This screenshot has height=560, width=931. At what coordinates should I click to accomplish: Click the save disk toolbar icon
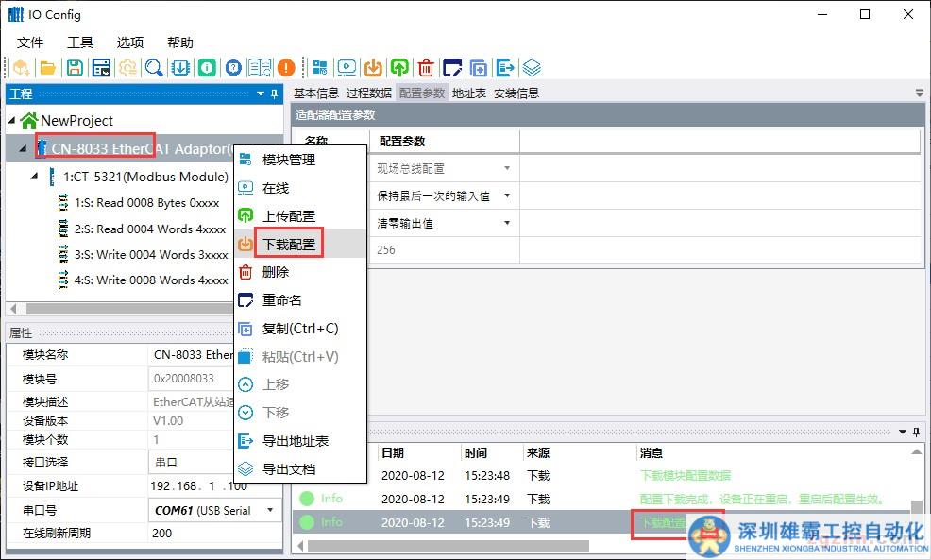pyautogui.click(x=74, y=68)
